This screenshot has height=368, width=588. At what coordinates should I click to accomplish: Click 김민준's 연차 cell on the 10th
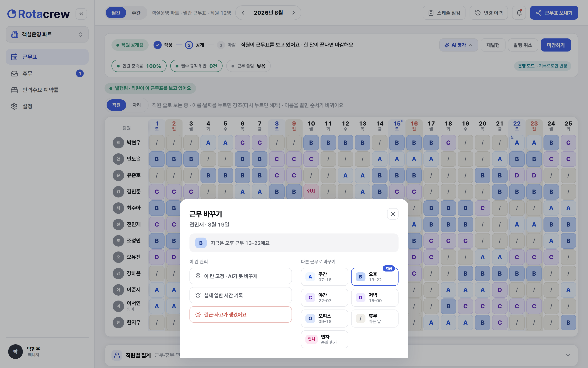[x=311, y=192]
